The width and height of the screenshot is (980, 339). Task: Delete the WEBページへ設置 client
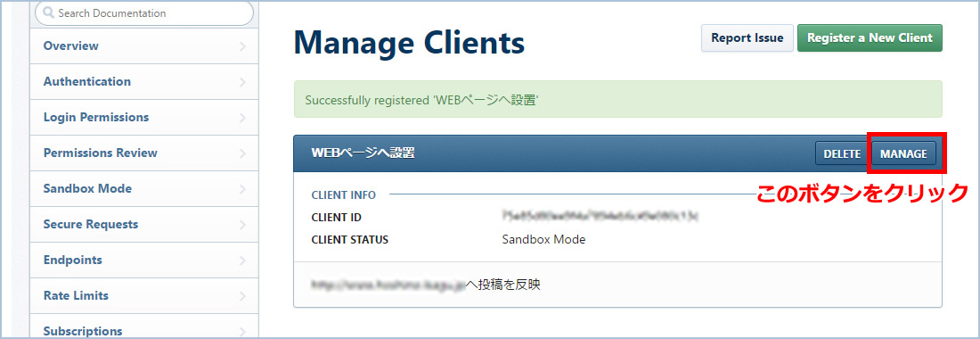click(x=842, y=153)
